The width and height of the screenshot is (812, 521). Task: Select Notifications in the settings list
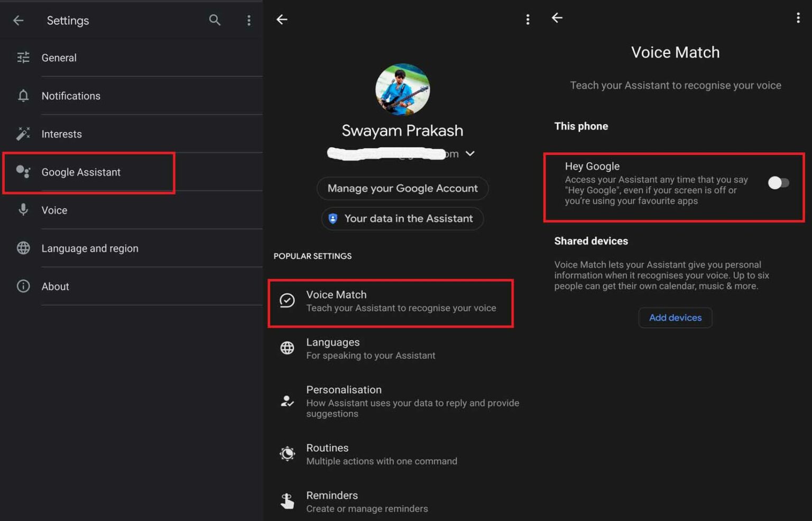71,96
